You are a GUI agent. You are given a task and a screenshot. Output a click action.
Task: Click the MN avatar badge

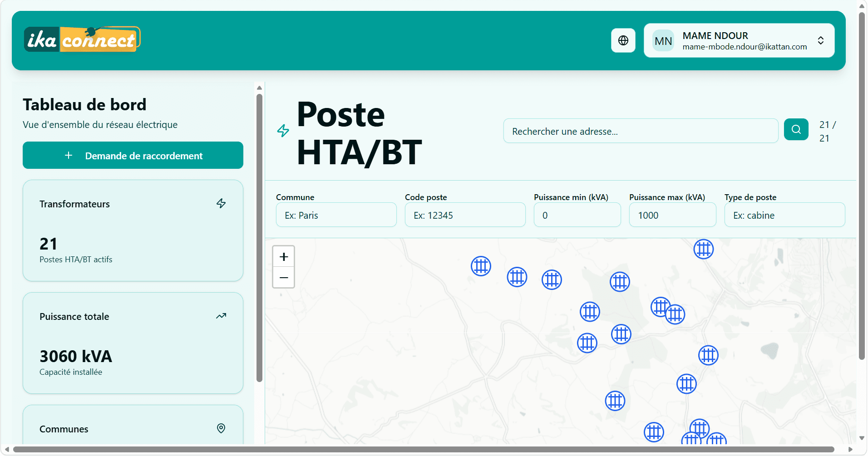coord(663,41)
